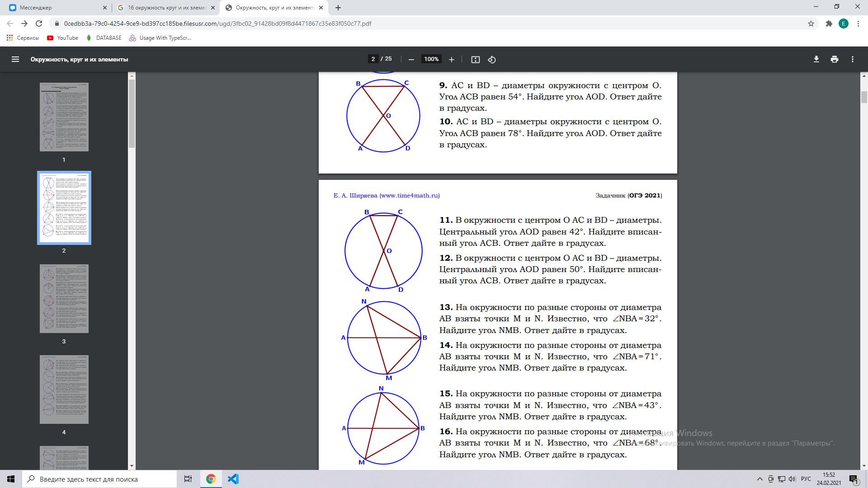868x488 pixels.
Task: Print the PDF document
Action: (834, 59)
